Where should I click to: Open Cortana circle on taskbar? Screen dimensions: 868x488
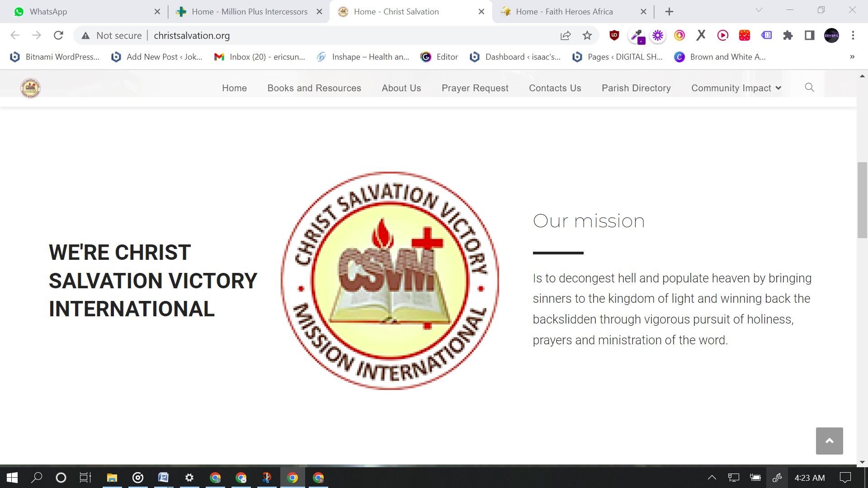61,478
